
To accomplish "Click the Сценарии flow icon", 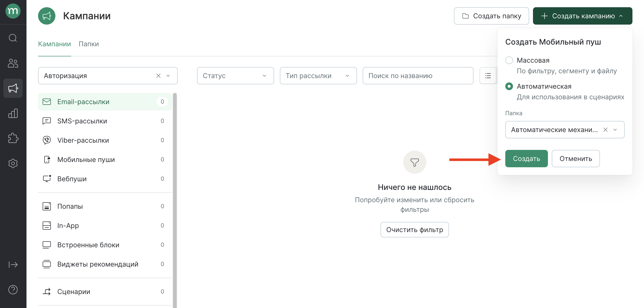I will 47,291.
